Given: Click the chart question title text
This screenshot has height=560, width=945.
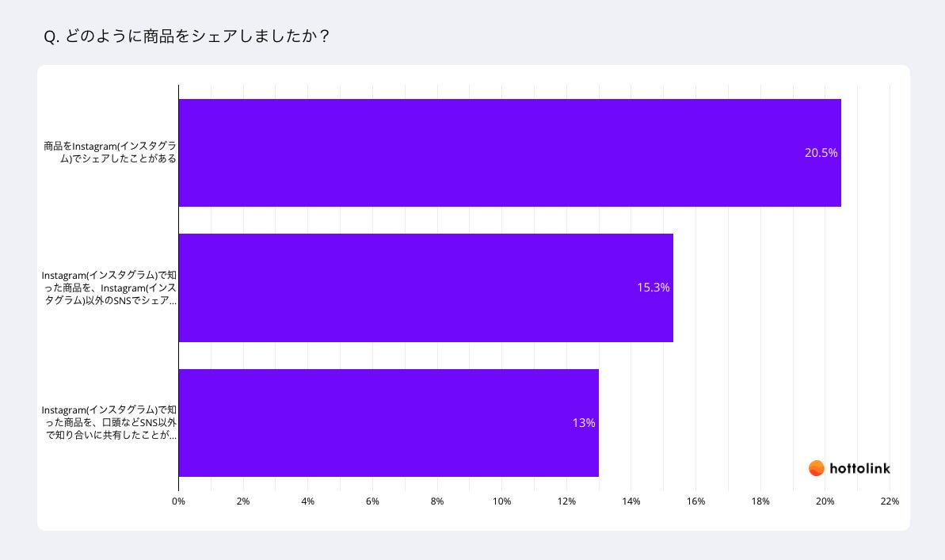Looking at the screenshot, I should [x=187, y=36].
